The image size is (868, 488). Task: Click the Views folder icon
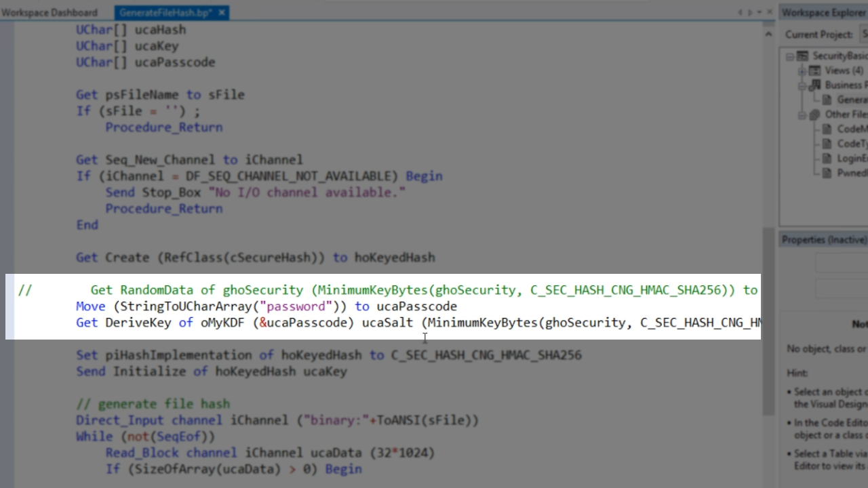point(815,70)
